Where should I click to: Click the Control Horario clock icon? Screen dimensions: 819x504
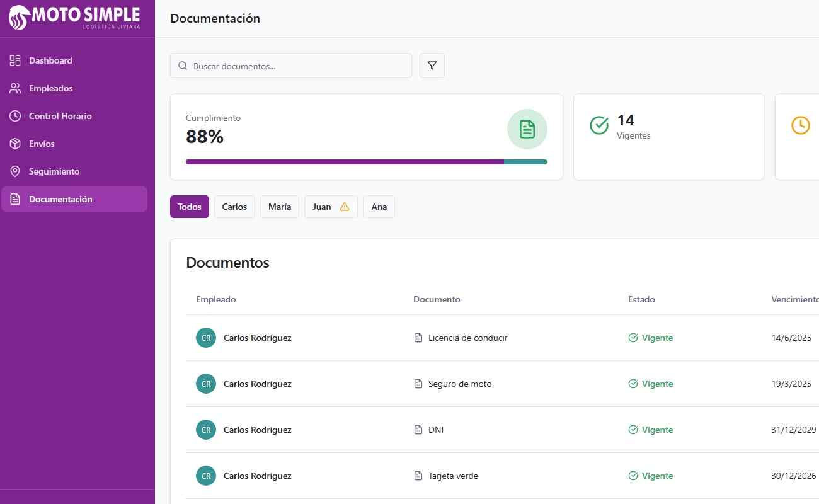15,116
